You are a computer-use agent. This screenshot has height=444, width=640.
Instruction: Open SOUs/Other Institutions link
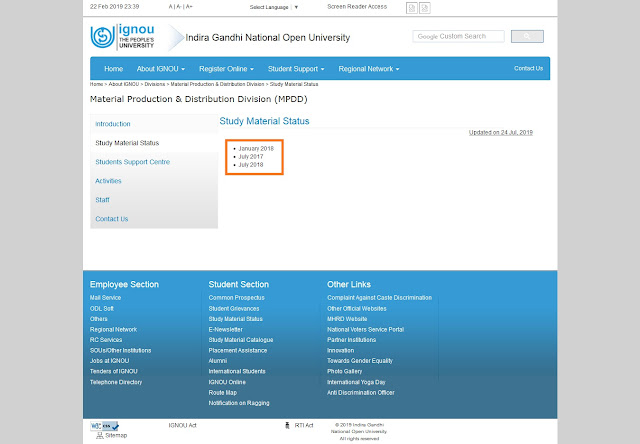pyautogui.click(x=120, y=351)
